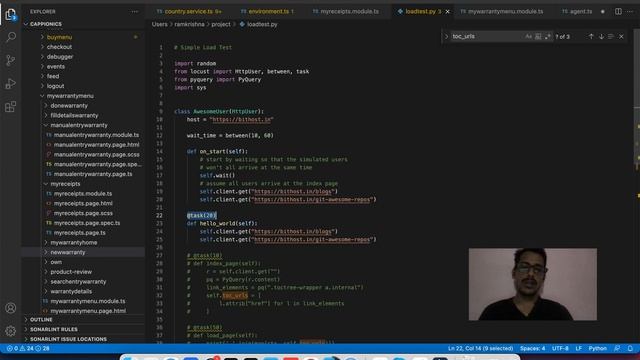Select the newwarranty folder
This screenshot has height=360, width=640.
(x=68, y=252)
